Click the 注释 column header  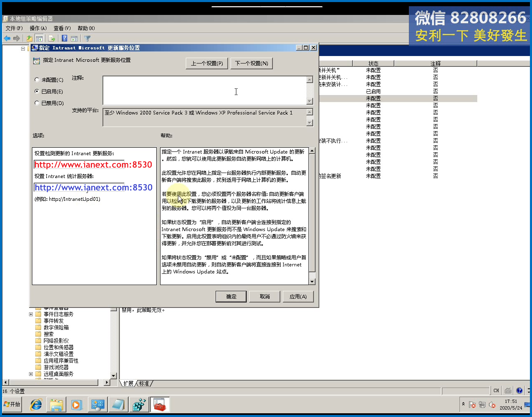coord(435,63)
